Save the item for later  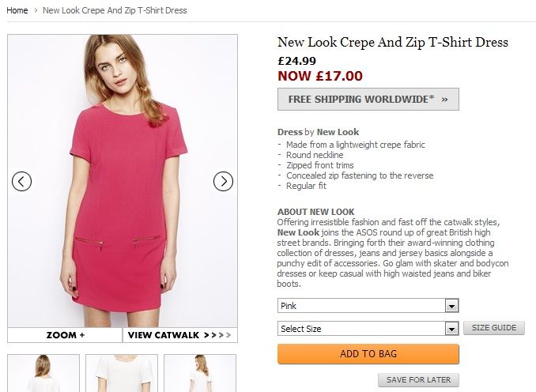tap(418, 380)
